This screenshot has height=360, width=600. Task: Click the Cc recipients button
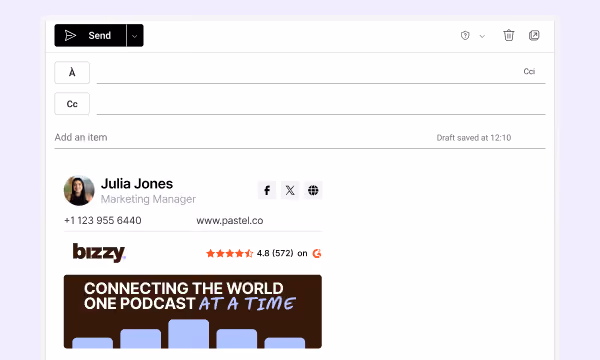tap(72, 104)
